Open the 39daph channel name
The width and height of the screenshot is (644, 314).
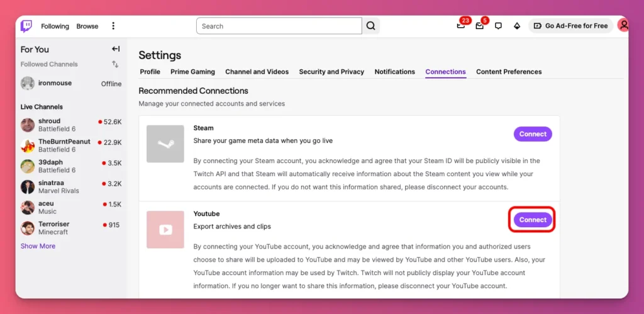(50, 162)
